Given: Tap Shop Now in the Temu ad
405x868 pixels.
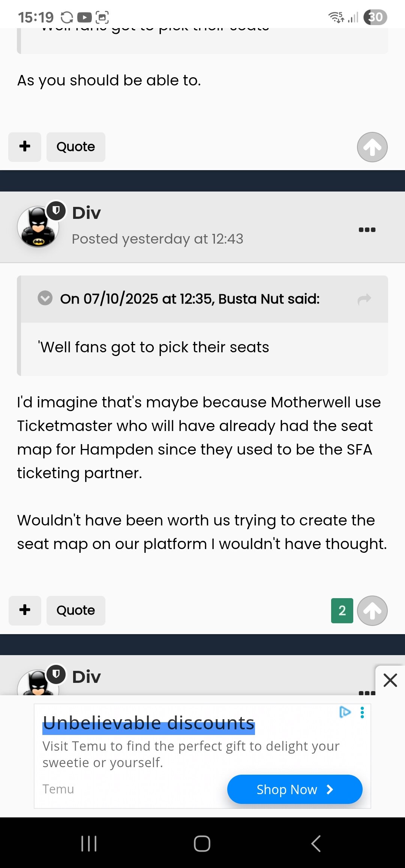Looking at the screenshot, I should click(x=294, y=789).
